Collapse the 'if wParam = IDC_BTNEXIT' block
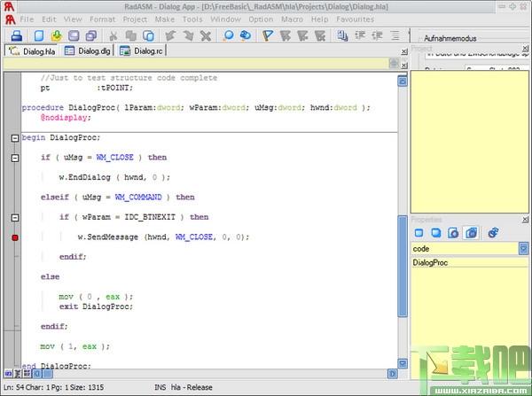 (x=15, y=218)
